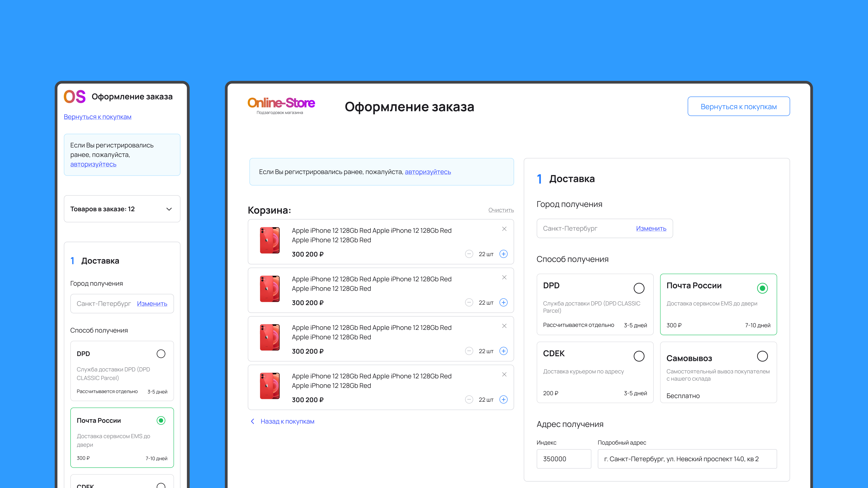868x488 pixels.
Task: Click the Индекс input field
Action: coord(564,459)
